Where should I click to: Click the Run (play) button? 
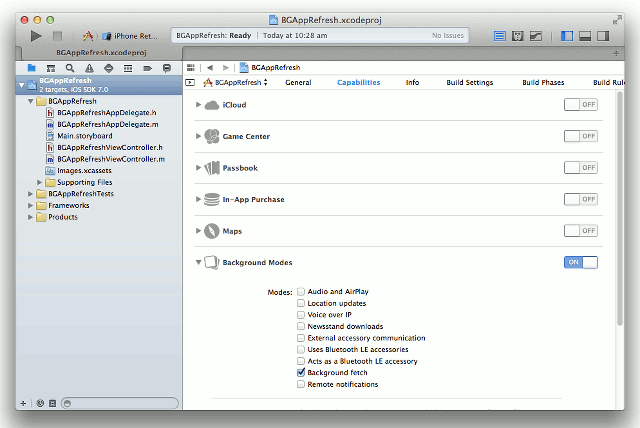click(36, 35)
